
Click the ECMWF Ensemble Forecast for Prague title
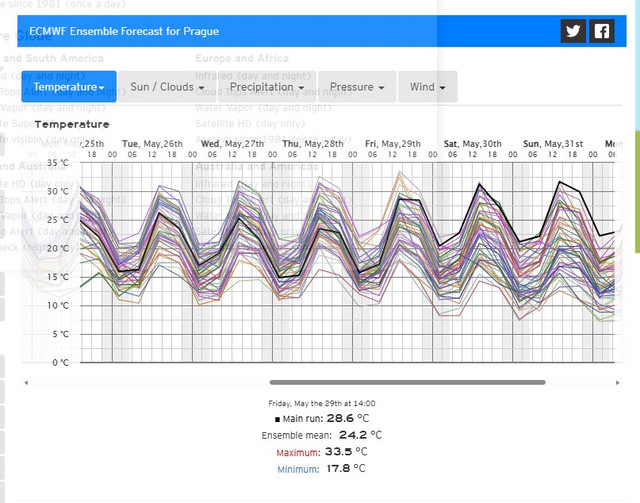coord(124,31)
